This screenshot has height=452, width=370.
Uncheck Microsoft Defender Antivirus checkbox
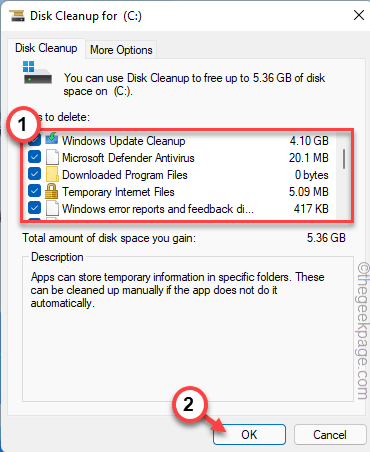click(34, 157)
